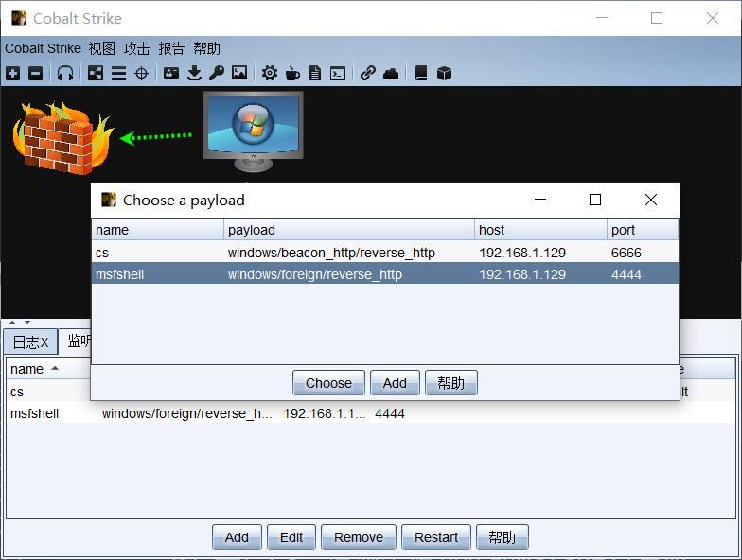The image size is (742, 560).
Task: Click the gear icon in toolbar
Action: click(x=270, y=73)
